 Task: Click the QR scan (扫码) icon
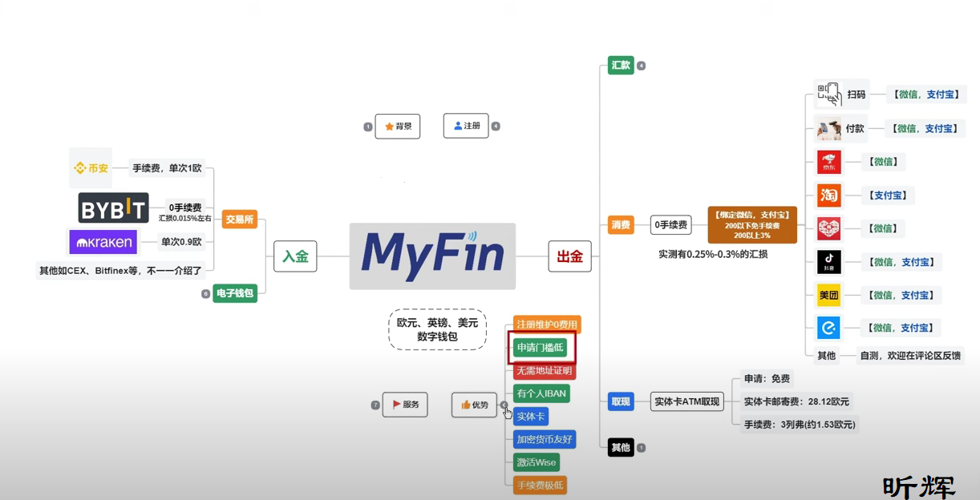[829, 95]
